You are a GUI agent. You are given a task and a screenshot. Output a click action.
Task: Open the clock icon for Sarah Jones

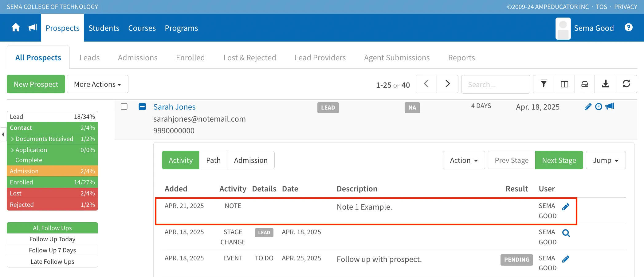tap(599, 107)
